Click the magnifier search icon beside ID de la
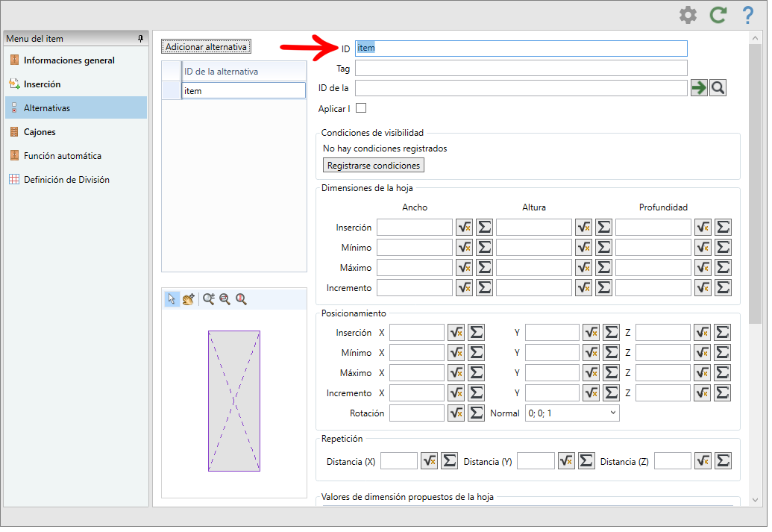Viewport: 772px width, 532px height. pos(718,88)
